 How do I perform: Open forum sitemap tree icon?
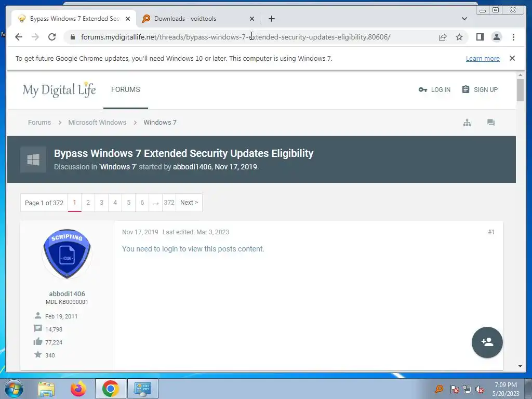(x=467, y=123)
